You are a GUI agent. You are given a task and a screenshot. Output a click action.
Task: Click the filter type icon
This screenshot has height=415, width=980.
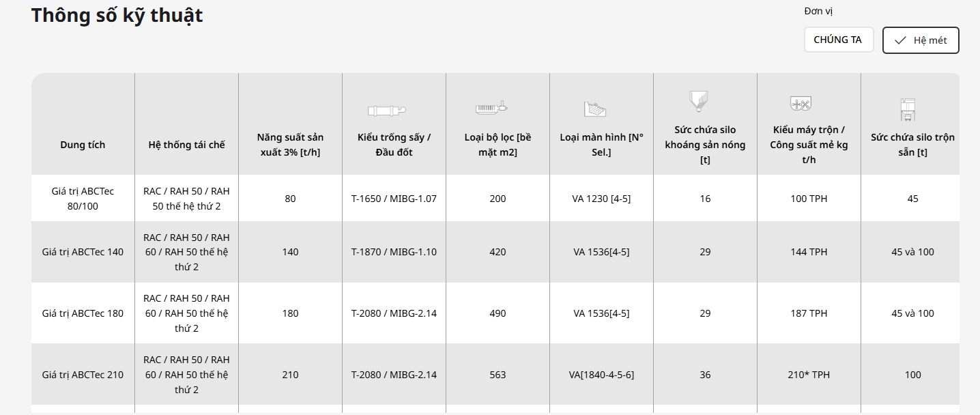(x=492, y=107)
